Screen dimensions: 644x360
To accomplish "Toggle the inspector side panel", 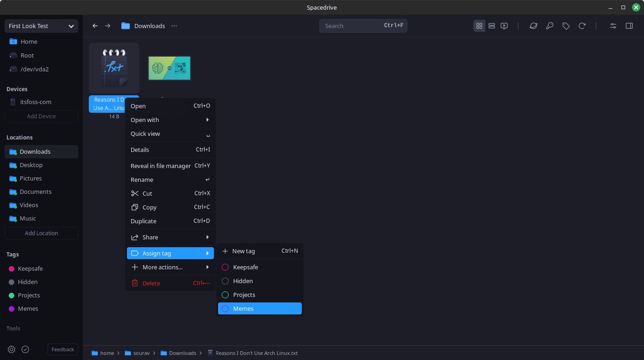I will 629,26.
